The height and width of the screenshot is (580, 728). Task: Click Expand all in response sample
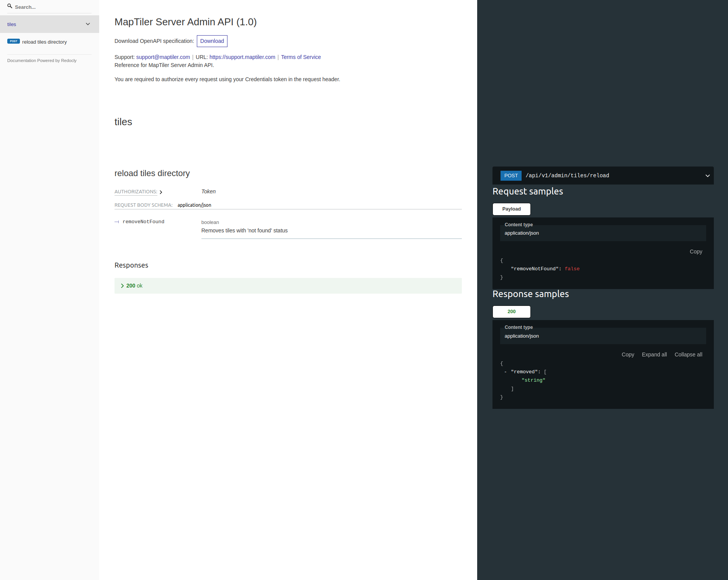[654, 355]
